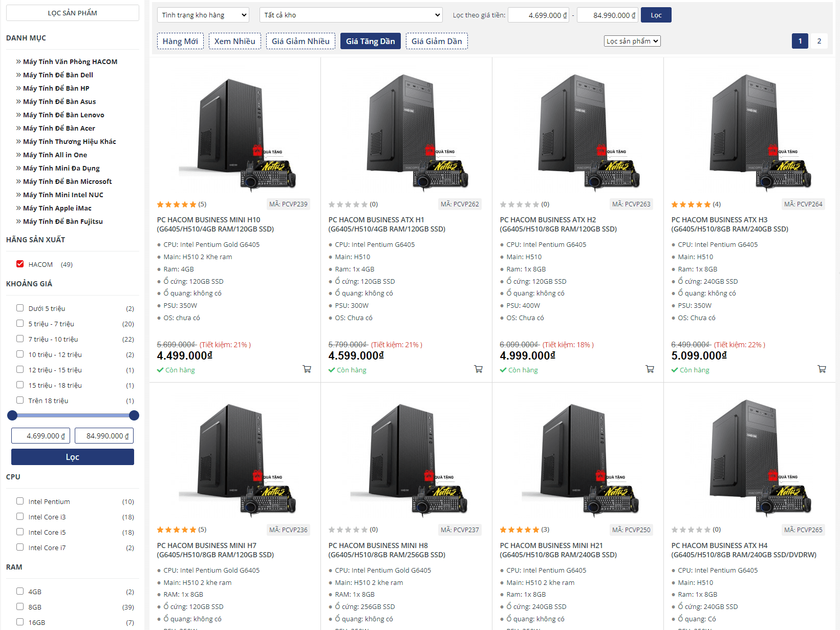
Task: Uncheck the HACOM manufacturer filter
Action: (x=20, y=264)
